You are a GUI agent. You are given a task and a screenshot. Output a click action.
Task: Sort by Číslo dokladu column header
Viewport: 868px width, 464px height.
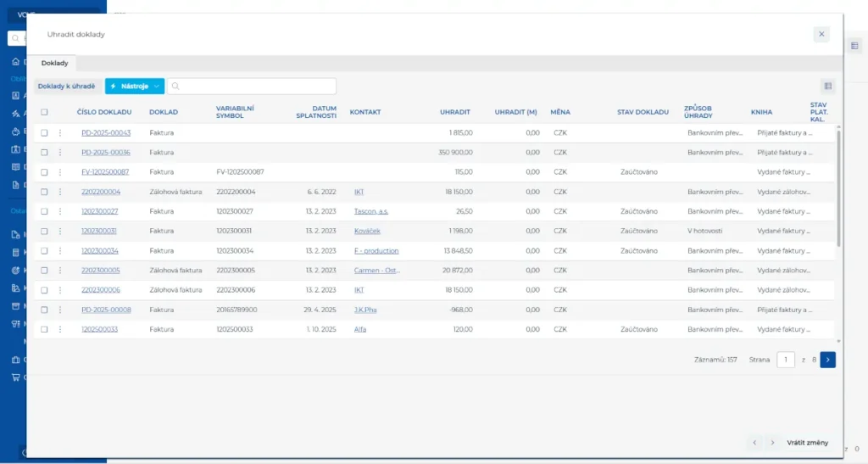pyautogui.click(x=104, y=112)
